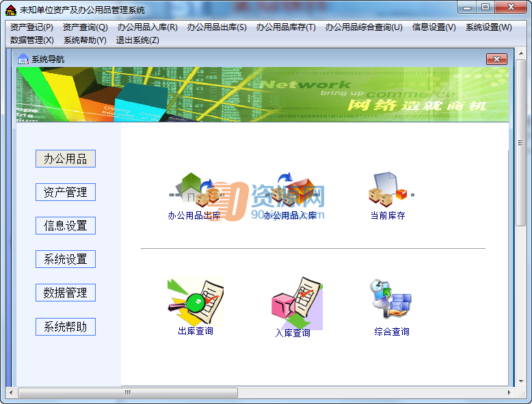
Task: Open the 办公用品入库(R) menu
Action: click(x=147, y=27)
